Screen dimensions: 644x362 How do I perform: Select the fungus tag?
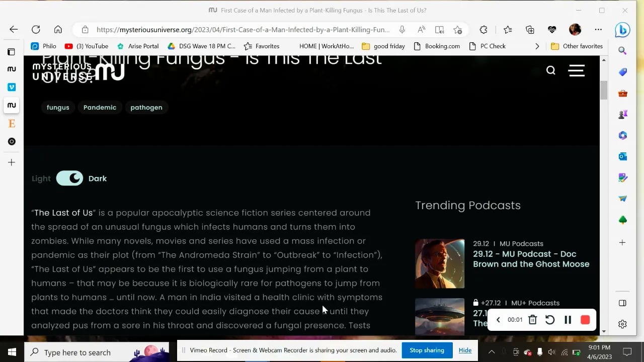(58, 108)
